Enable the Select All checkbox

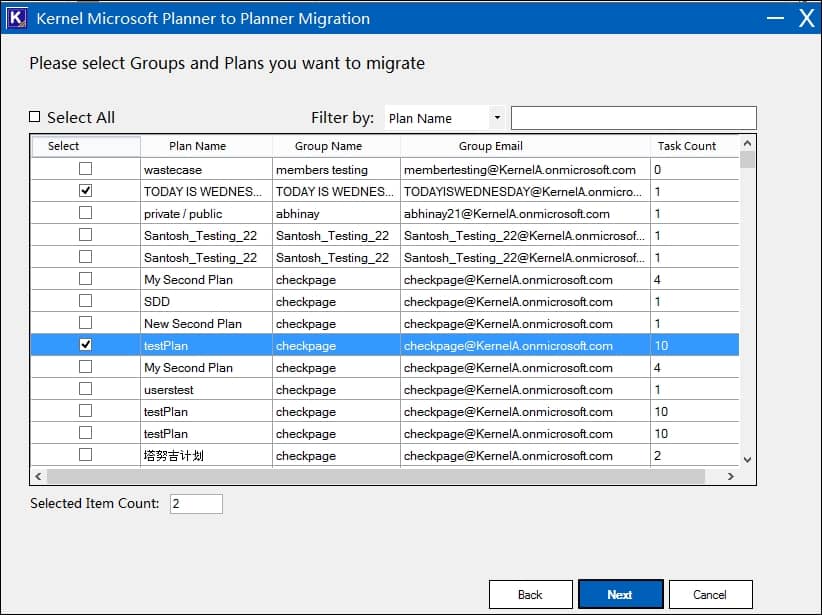pyautogui.click(x=35, y=117)
